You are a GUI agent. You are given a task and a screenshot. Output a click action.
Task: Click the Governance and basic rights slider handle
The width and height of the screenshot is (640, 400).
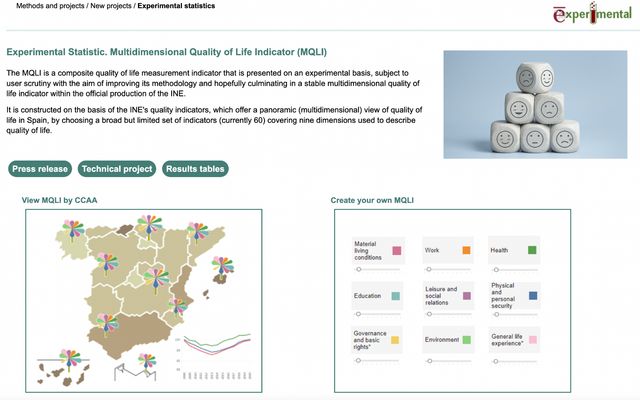[358, 360]
